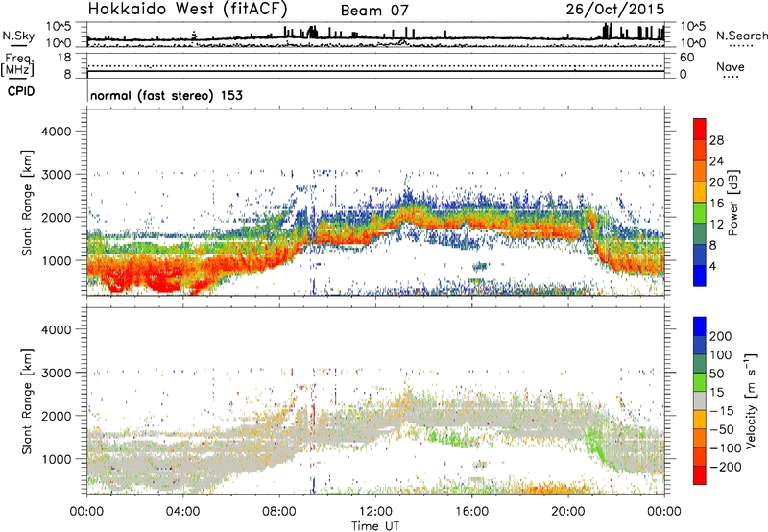
Task: Click the '12:00' time axis label
Action: click(375, 512)
